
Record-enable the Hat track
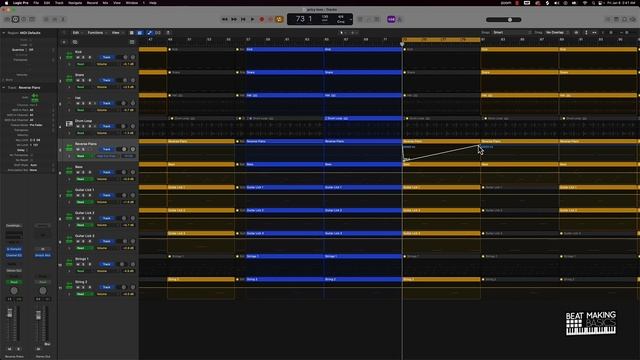(x=89, y=103)
